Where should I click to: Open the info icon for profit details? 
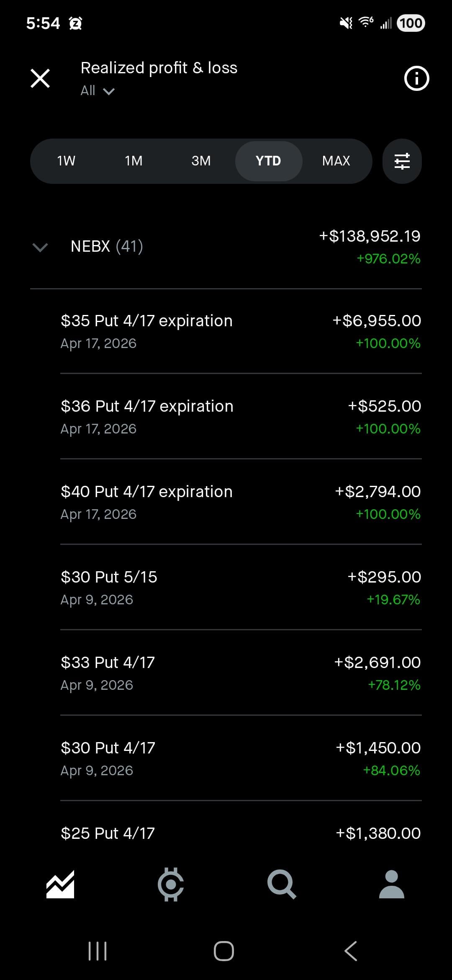[x=416, y=78]
